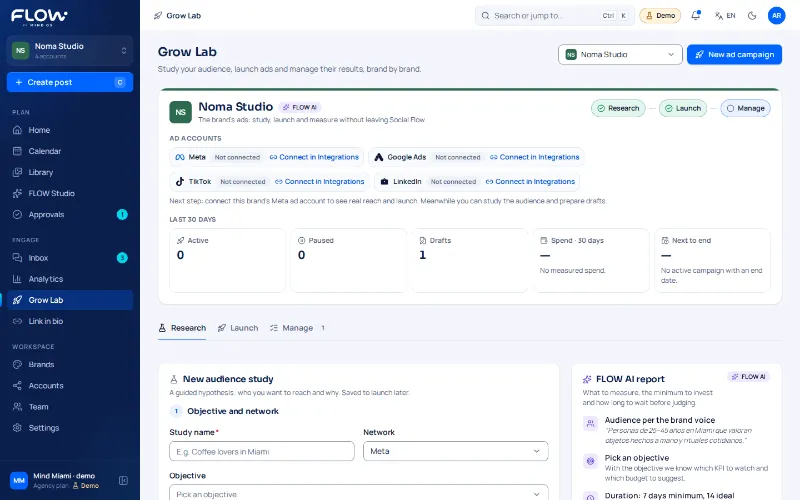
Task: Click the Inbox count badge
Action: coord(122,258)
